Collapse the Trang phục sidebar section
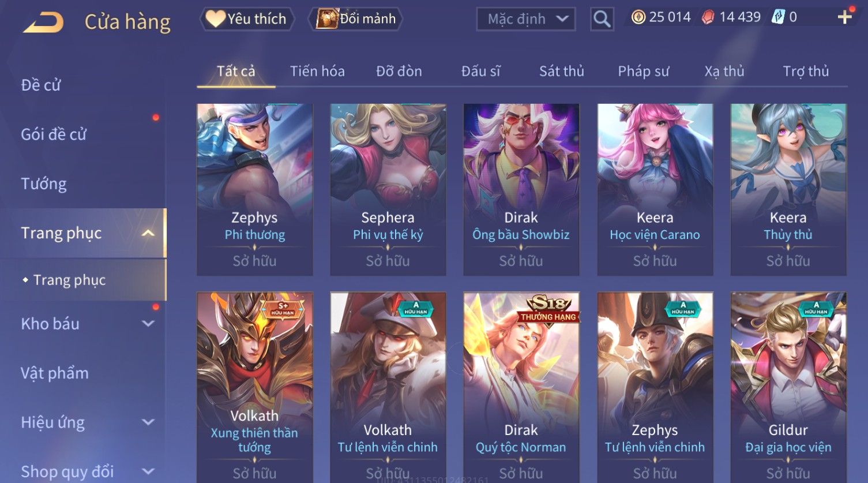 [148, 233]
